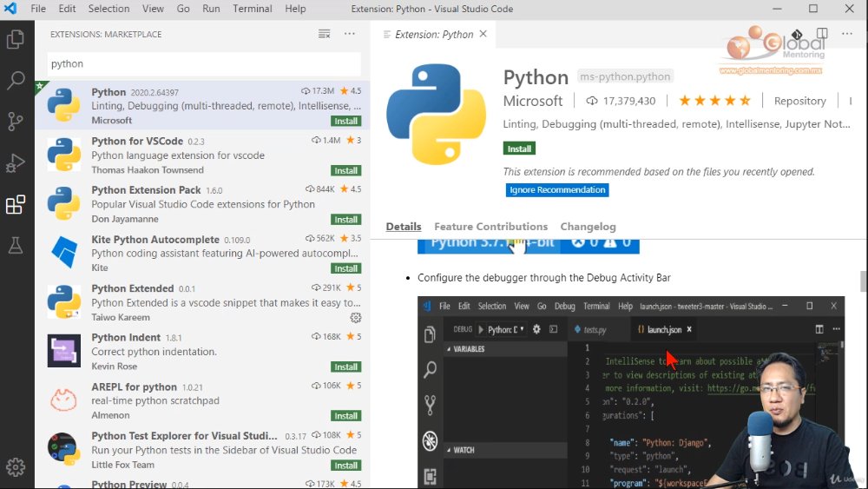Image resolution: width=868 pixels, height=489 pixels.
Task: Click the python marketplace search box
Action: 204,64
